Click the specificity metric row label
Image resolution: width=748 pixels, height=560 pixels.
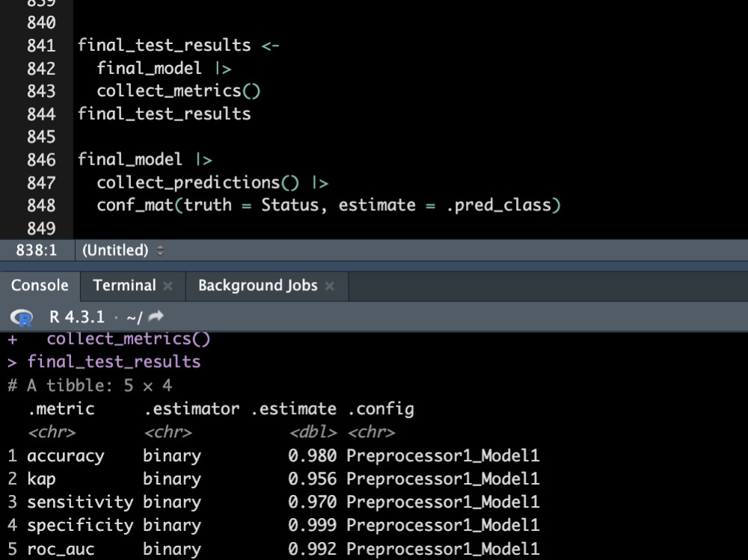(80, 526)
